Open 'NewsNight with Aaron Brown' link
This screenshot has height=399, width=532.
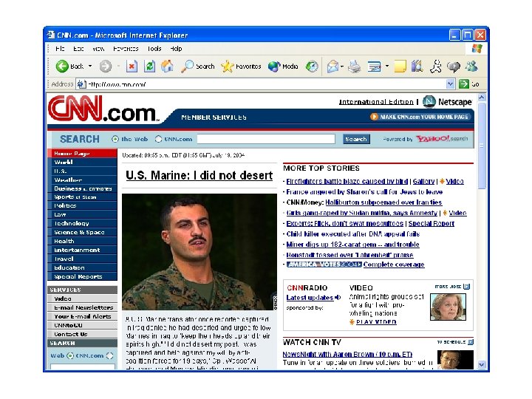click(x=347, y=354)
